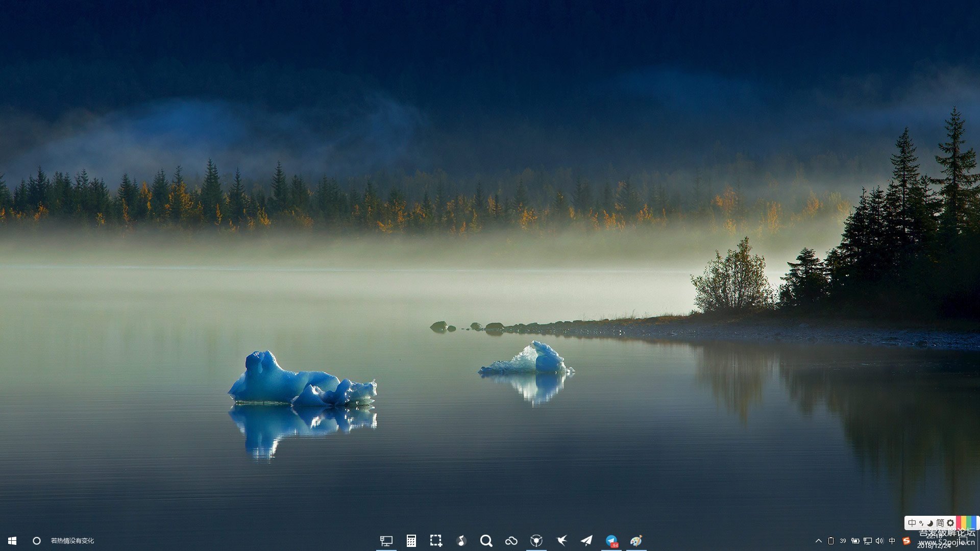Toggle punctuation mode on Sogou bar
980x551 pixels.
coord(921,523)
